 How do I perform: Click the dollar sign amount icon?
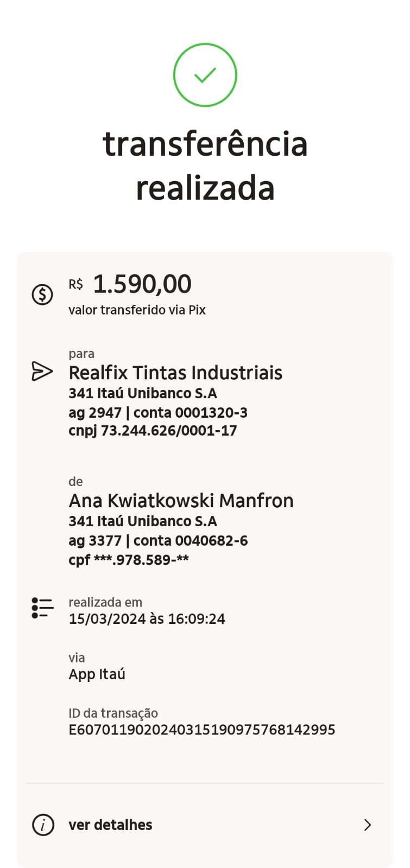[42, 295]
